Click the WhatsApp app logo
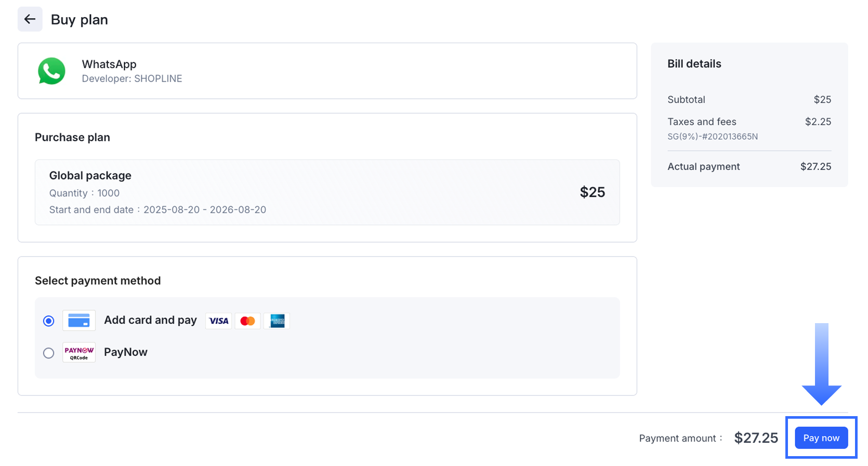 [51, 71]
